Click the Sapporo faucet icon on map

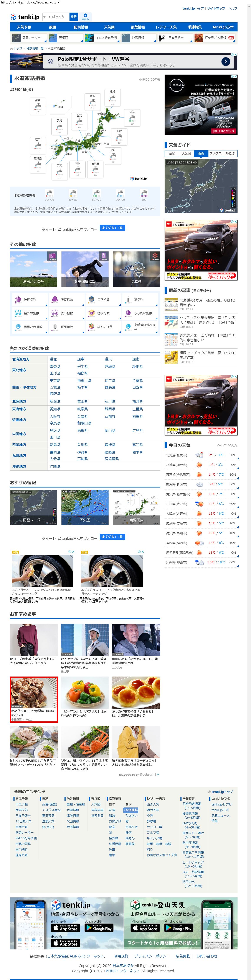click(x=112, y=98)
